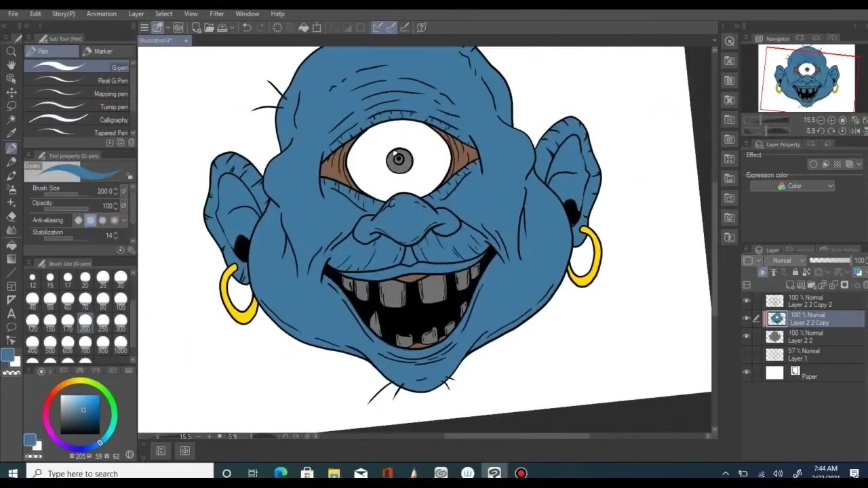Open the Edit menu
Image resolution: width=868 pixels, height=488 pixels.
point(35,14)
